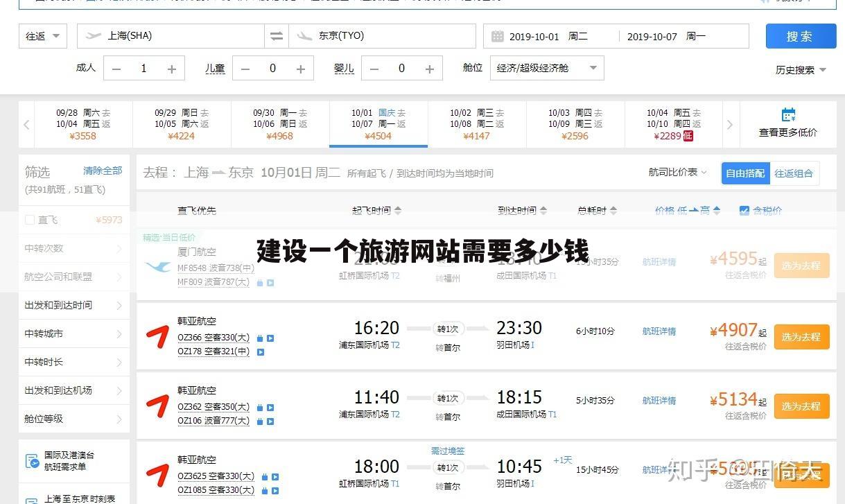Image resolution: width=845 pixels, height=504 pixels.
Task: Expand 出发和到达机场 filter
Action: (74, 390)
